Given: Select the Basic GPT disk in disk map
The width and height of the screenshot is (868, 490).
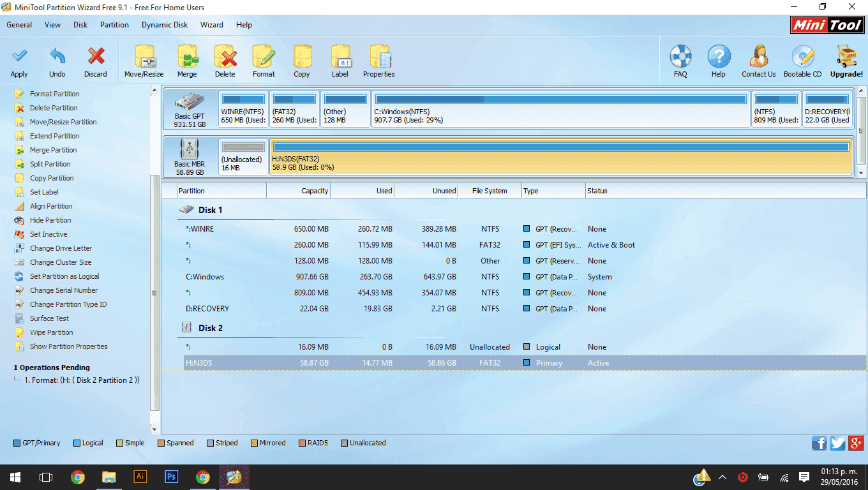Looking at the screenshot, I should (190, 109).
